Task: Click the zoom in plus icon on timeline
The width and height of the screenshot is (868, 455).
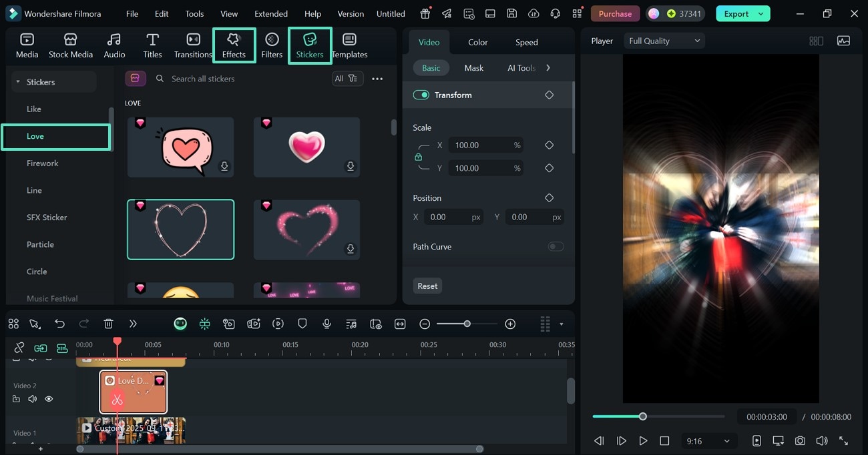Action: tap(510, 324)
